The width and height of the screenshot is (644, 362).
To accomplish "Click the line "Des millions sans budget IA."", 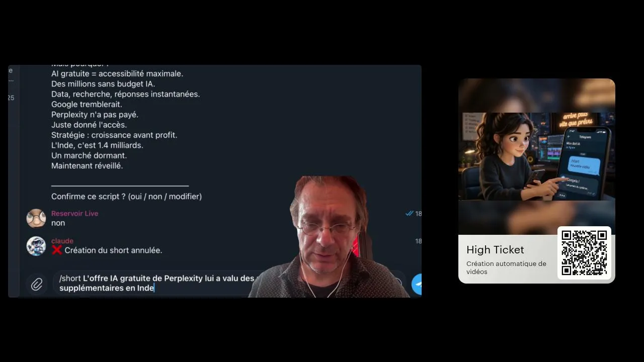I will [x=103, y=84].
